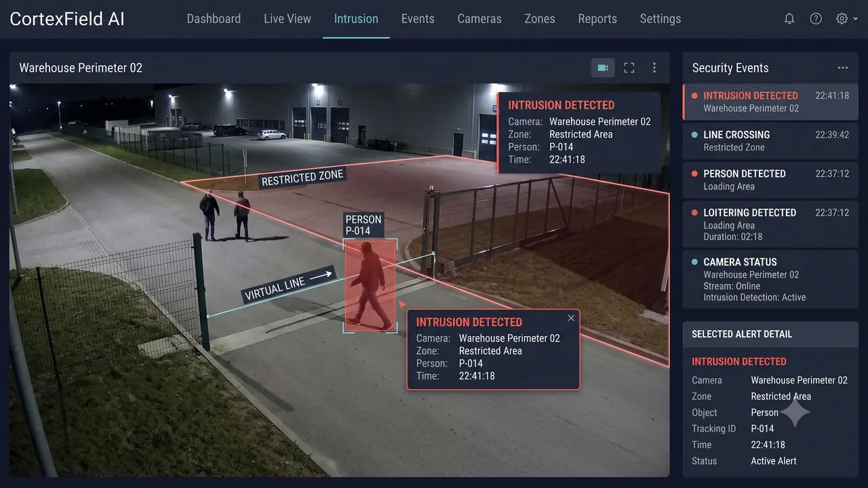
Task: Click the top overlay INTRUSION DETECTED title
Action: 561,105
